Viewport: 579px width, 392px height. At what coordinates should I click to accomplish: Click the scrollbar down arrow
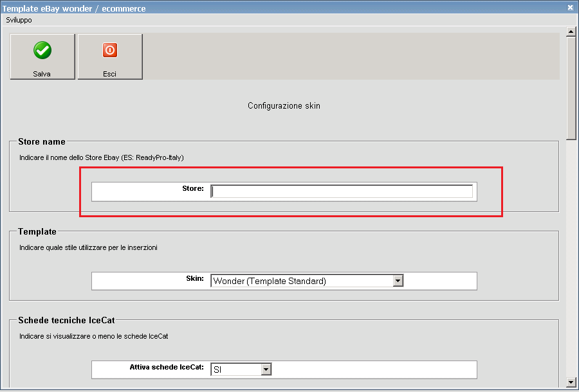coord(571,382)
